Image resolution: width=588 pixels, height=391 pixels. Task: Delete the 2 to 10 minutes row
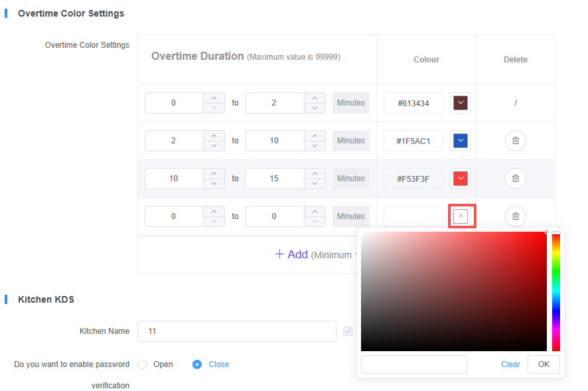pyautogui.click(x=515, y=141)
